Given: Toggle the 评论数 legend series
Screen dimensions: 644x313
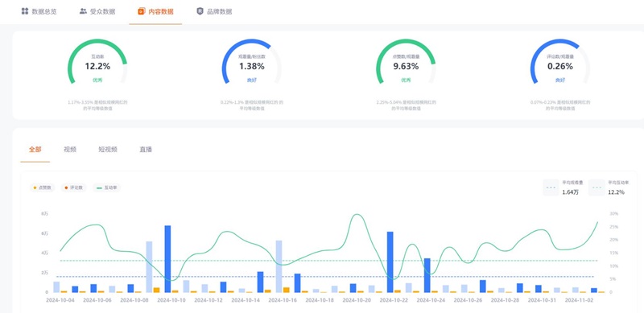Looking at the screenshot, I should 74,187.
